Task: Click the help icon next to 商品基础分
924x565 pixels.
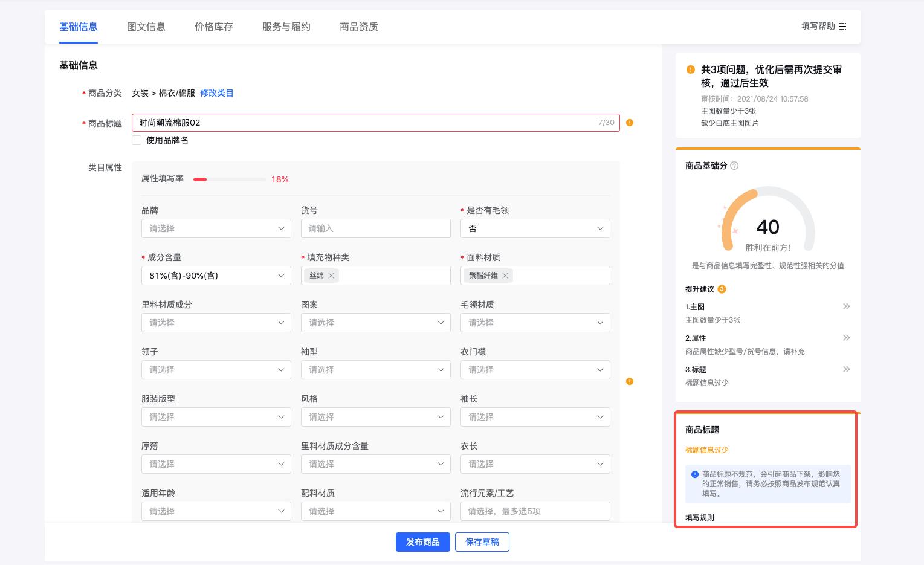Action: coord(734,166)
